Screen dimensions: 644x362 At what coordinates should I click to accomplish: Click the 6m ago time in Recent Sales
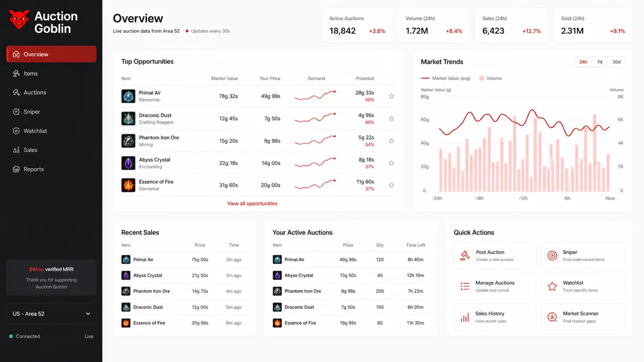click(x=233, y=323)
